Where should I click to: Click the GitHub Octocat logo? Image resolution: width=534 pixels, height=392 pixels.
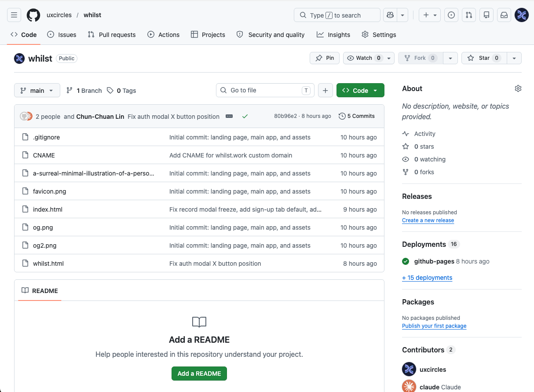coord(33,15)
